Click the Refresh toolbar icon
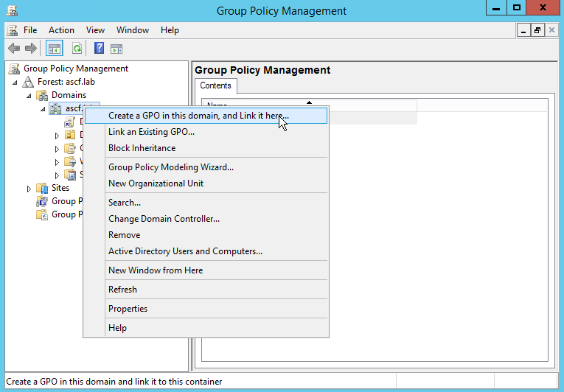 (77, 48)
